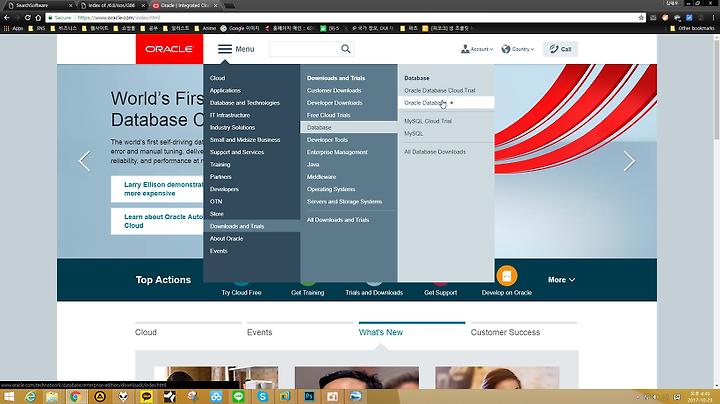This screenshot has width=720, height=404.
Task: Bookmark page with star icon
Action: point(641,17)
